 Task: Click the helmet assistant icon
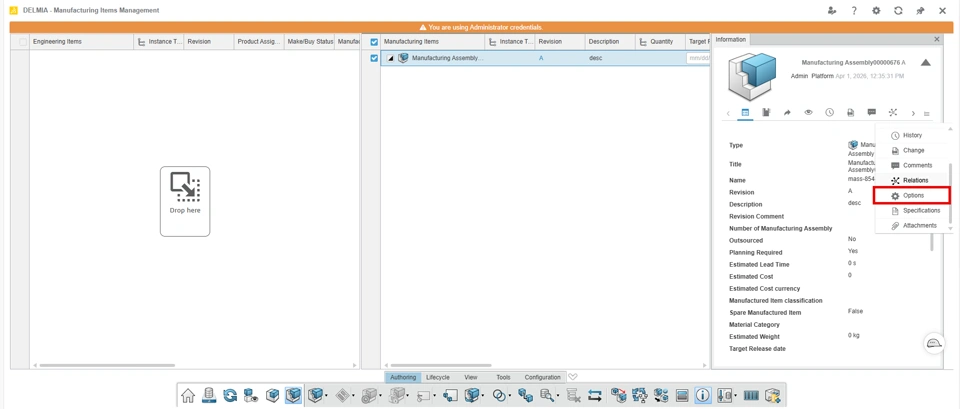(934, 343)
